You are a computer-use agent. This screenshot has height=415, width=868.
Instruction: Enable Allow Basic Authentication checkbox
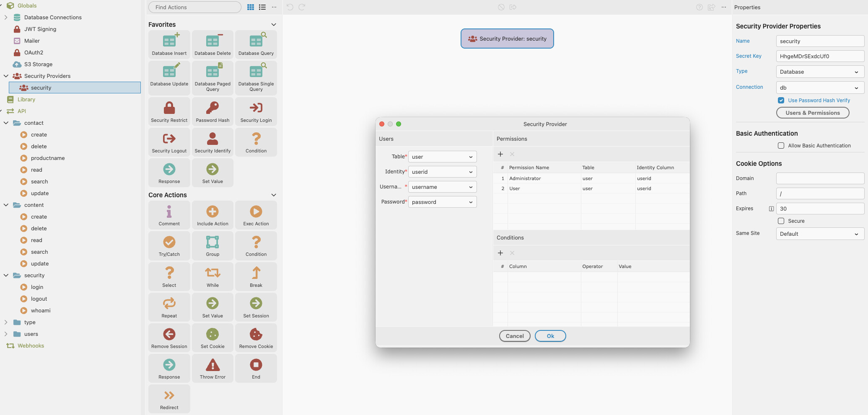tap(781, 146)
